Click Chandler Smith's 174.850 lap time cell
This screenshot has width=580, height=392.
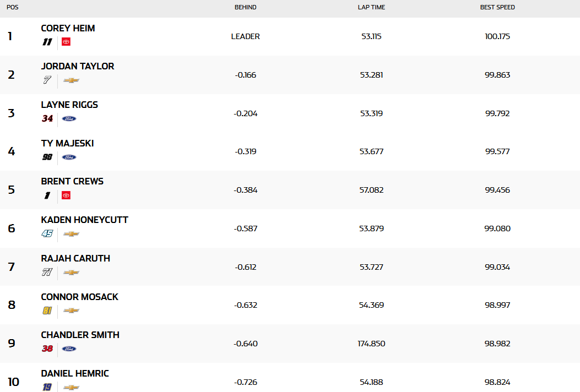click(371, 344)
